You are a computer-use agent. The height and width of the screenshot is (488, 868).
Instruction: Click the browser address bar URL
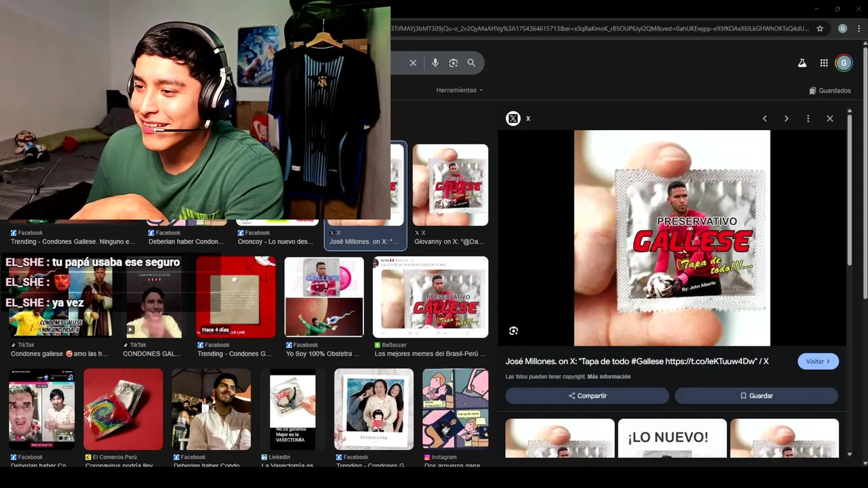click(600, 28)
